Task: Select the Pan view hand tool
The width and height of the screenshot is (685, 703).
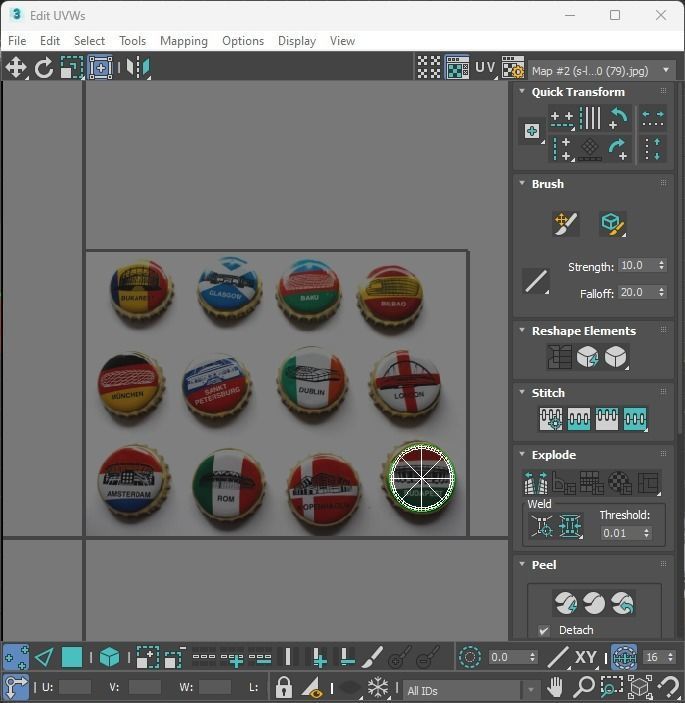Action: (x=555, y=687)
